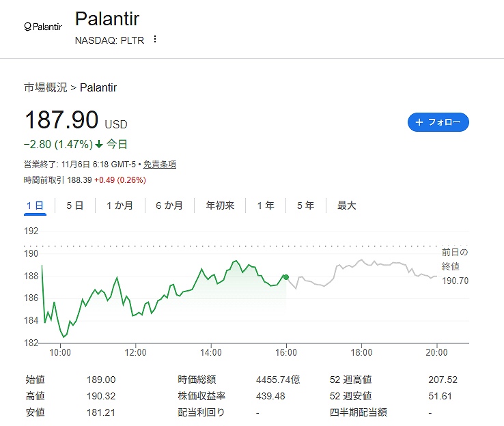504x426 pixels.
Task: Click the green closing-price dot at 16:00
Action: 285,277
